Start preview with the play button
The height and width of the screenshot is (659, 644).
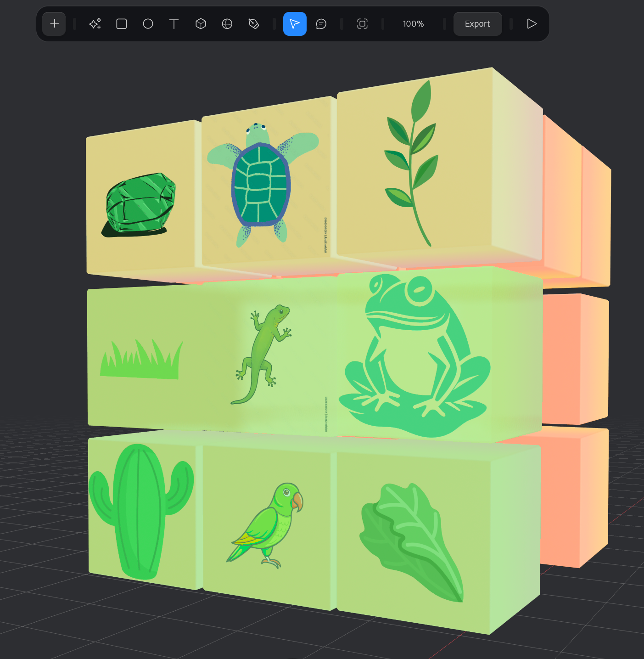pyautogui.click(x=532, y=24)
